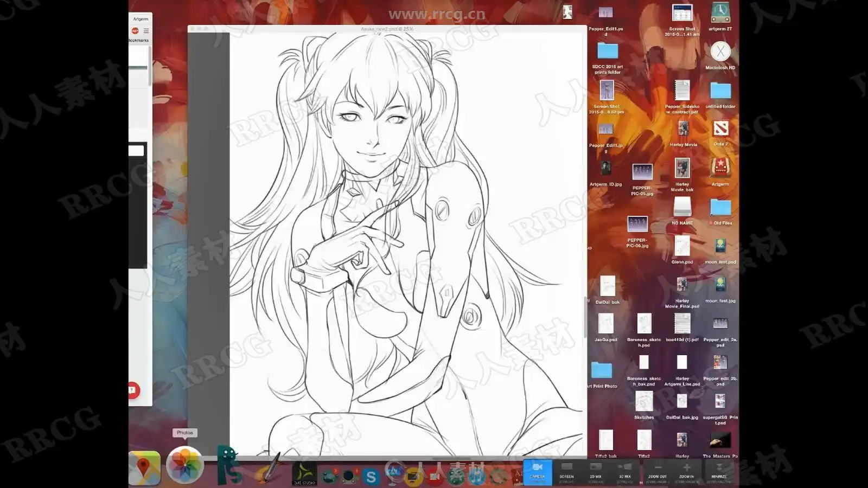
Task: Select the Baroness_sketch_bak.psd file
Action: [x=644, y=362]
